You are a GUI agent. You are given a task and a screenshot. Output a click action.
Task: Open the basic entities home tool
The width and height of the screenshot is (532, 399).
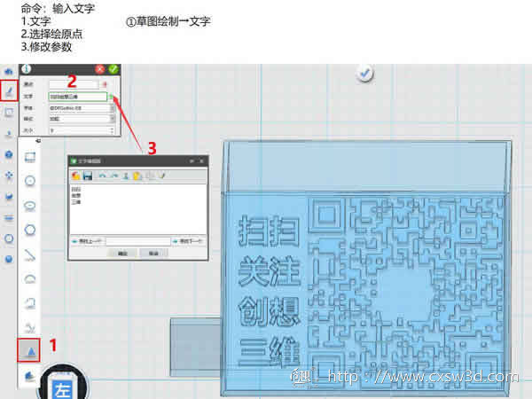pyautogui.click(x=9, y=72)
